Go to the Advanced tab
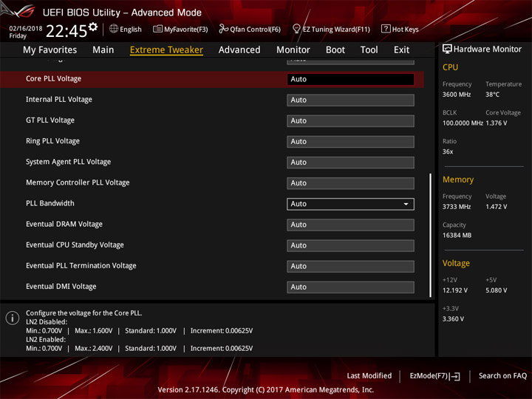Screen dimensions: 532x399 [x=239, y=50]
